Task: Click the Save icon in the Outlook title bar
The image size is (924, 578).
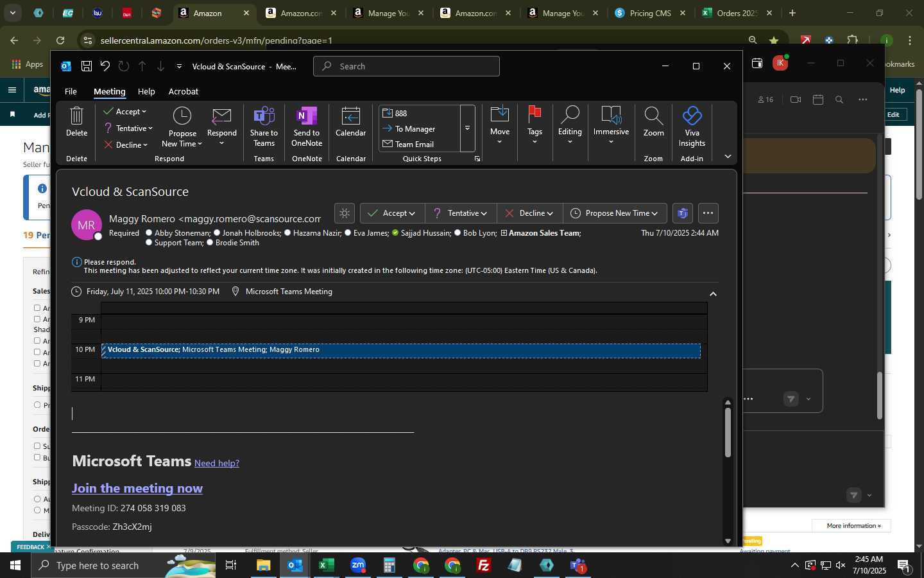Action: [86, 66]
